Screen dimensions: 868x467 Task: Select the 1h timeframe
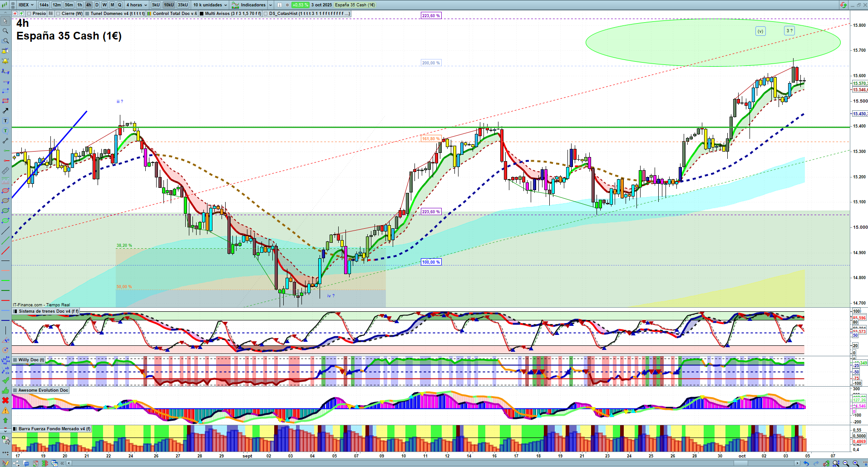tap(80, 5)
